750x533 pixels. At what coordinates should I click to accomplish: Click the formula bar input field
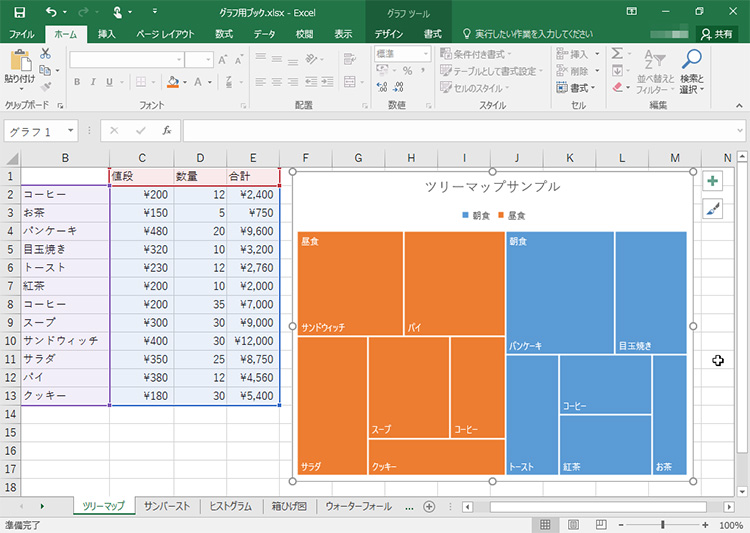pos(460,131)
